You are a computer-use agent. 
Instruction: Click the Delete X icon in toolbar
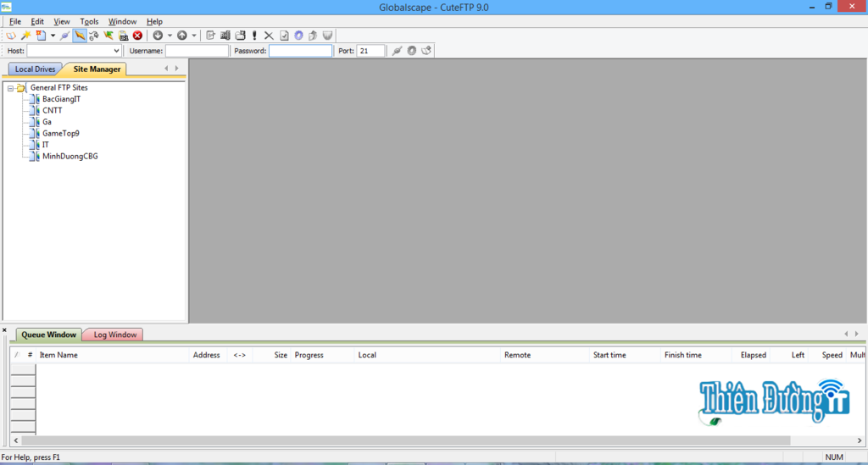click(x=269, y=36)
